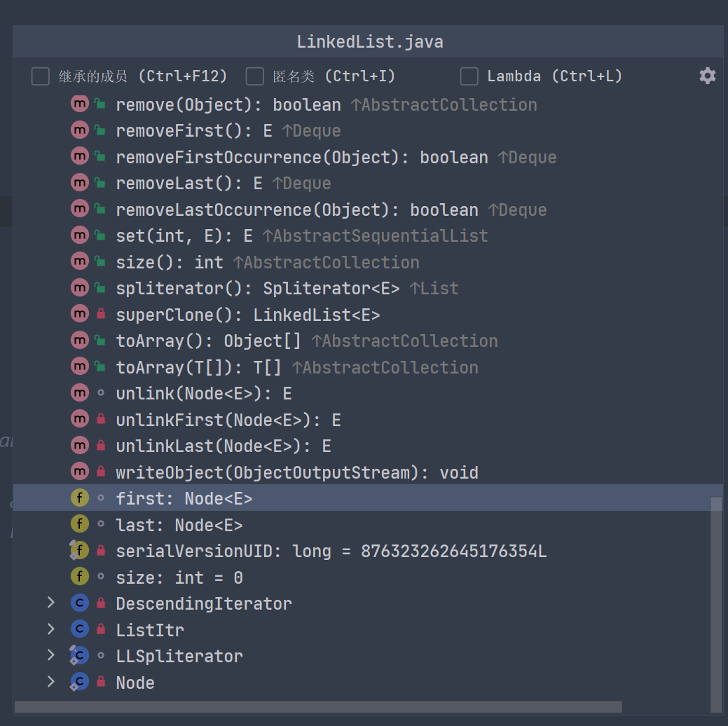Click the method icon beside writeObject

click(80, 472)
